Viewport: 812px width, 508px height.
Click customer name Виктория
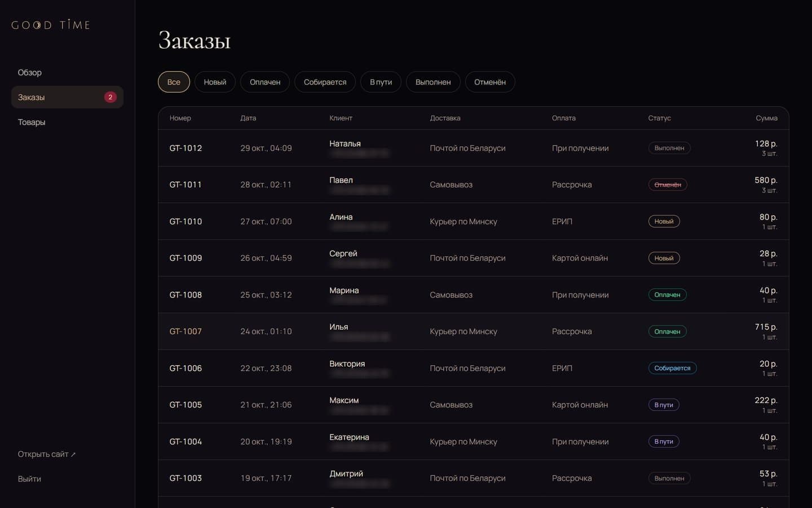click(x=347, y=364)
